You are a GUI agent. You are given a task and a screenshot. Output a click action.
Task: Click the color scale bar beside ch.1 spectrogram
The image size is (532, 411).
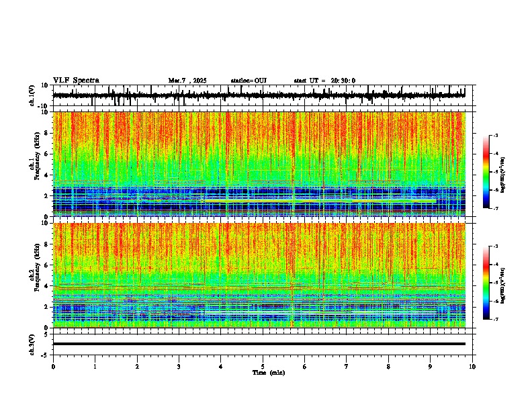pos(486,172)
